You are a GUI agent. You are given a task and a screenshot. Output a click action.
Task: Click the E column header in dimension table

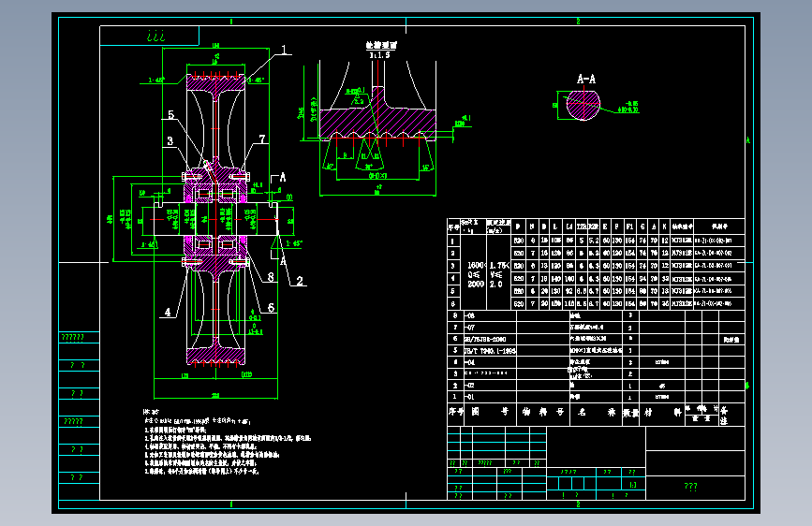pyautogui.click(x=605, y=226)
